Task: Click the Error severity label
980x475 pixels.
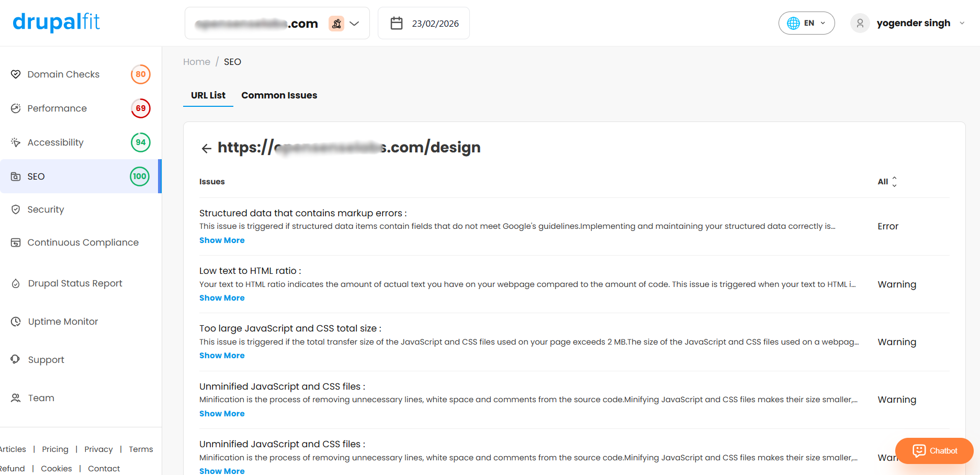Action: (888, 226)
